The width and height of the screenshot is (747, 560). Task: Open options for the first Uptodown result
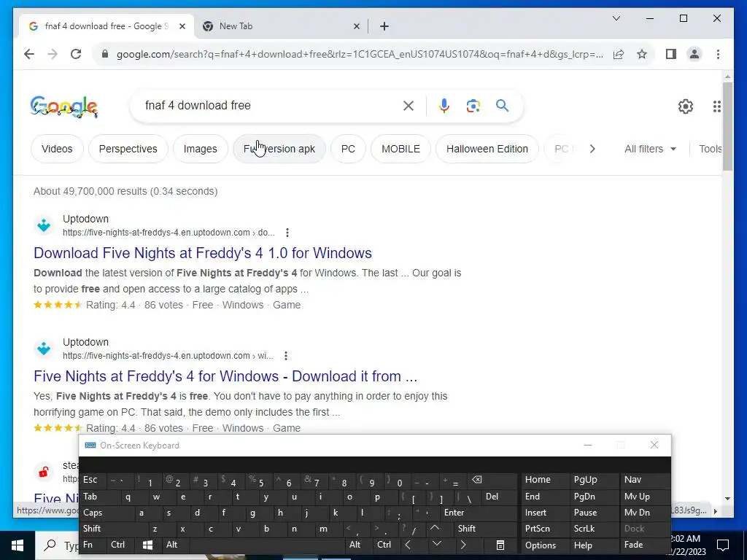click(287, 233)
